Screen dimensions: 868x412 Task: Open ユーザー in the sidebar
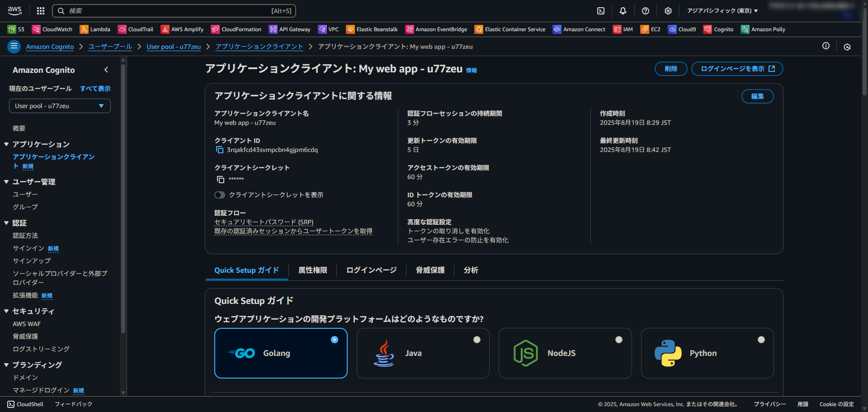coord(25,194)
